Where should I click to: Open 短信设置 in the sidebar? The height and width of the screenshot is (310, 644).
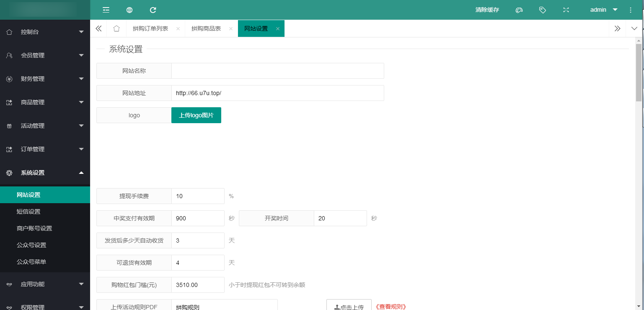click(x=45, y=212)
